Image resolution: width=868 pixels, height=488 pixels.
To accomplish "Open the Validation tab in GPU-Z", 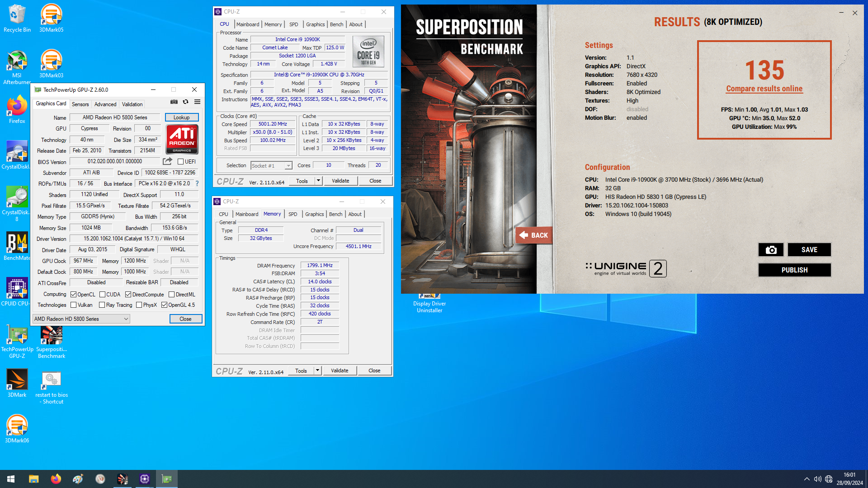I will click(132, 104).
